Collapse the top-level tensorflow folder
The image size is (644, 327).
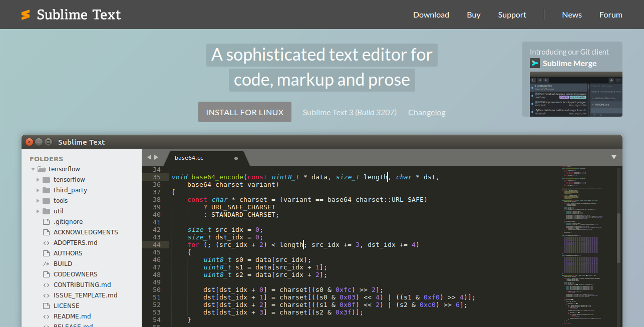(33, 169)
